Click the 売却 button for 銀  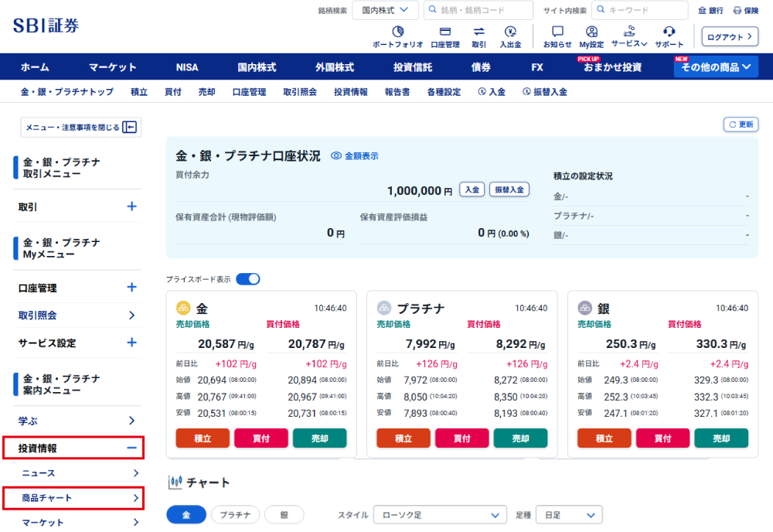pos(720,438)
